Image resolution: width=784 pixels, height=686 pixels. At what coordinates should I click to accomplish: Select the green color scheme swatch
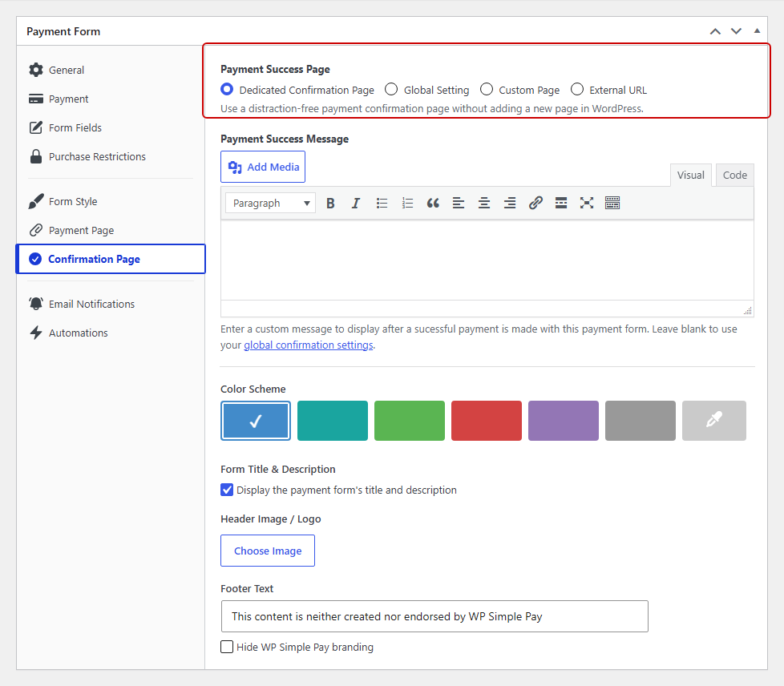410,421
